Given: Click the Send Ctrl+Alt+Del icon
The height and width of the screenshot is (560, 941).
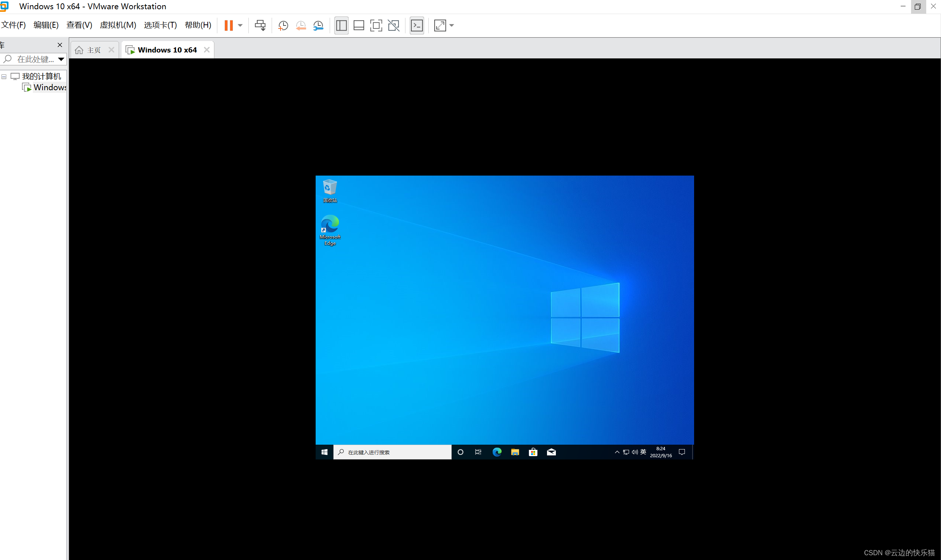Looking at the screenshot, I should (260, 25).
